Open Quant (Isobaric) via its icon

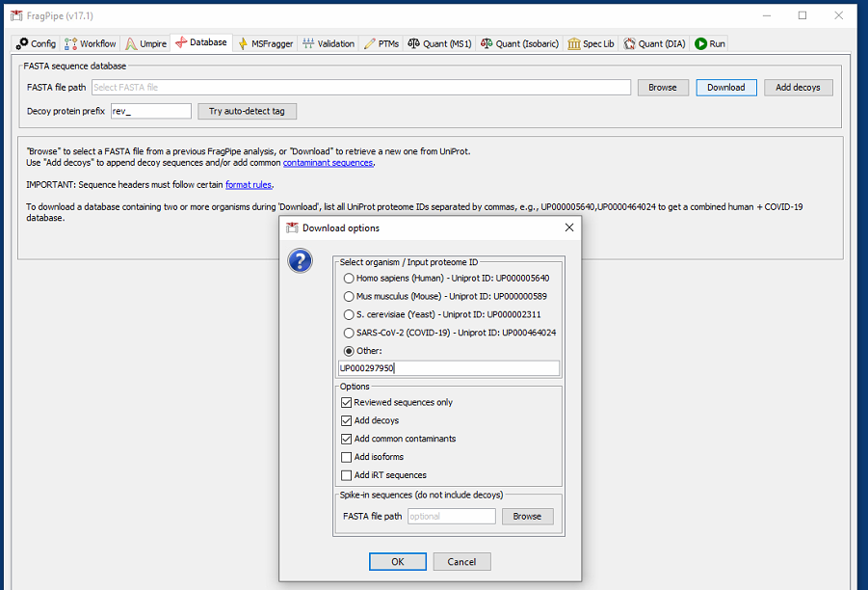point(486,42)
